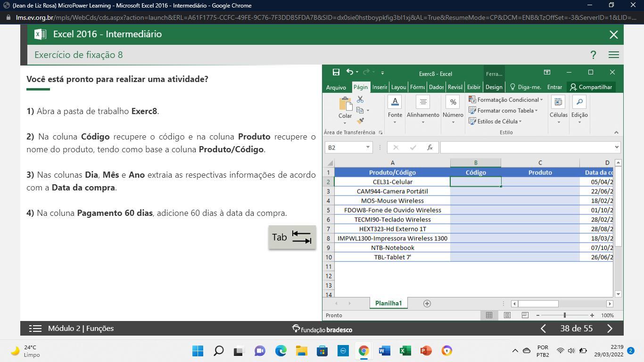Go to previous course page arrow
644x362 pixels.
pyautogui.click(x=543, y=329)
